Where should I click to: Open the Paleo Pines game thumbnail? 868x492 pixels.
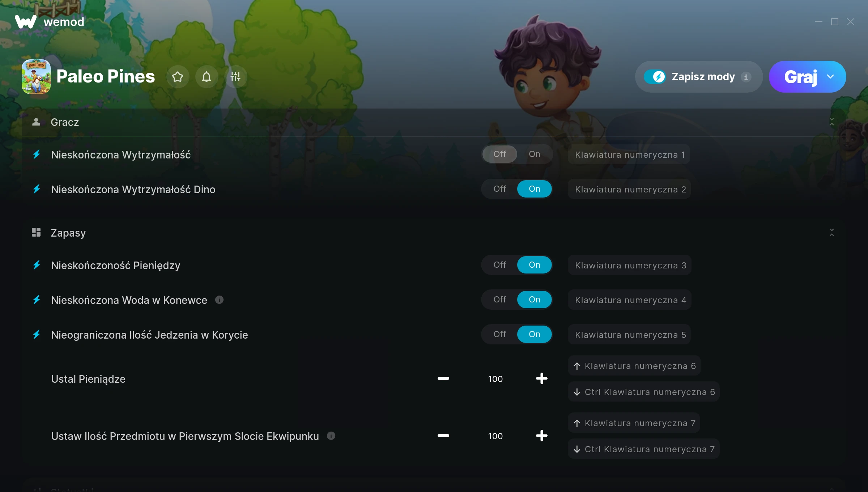point(36,77)
